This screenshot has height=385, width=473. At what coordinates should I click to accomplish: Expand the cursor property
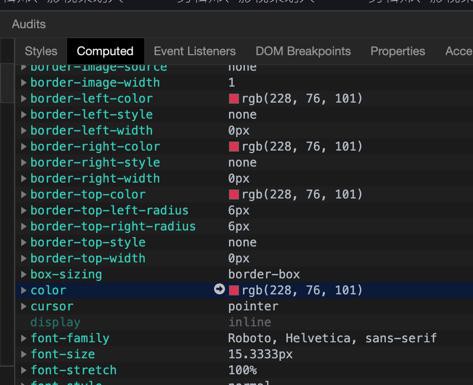coord(23,306)
